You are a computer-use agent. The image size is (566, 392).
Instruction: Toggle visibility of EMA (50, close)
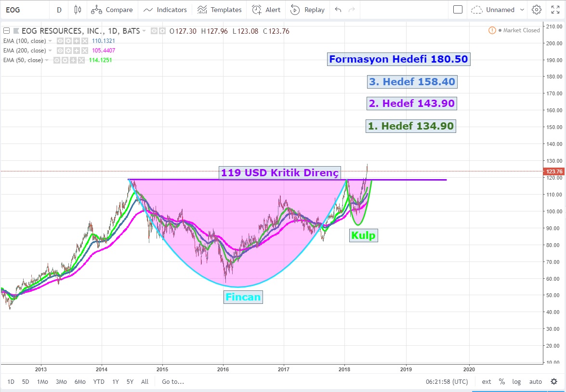[56, 60]
